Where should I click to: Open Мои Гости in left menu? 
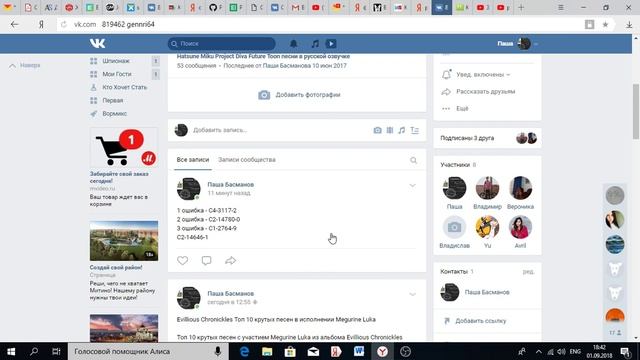tap(117, 74)
